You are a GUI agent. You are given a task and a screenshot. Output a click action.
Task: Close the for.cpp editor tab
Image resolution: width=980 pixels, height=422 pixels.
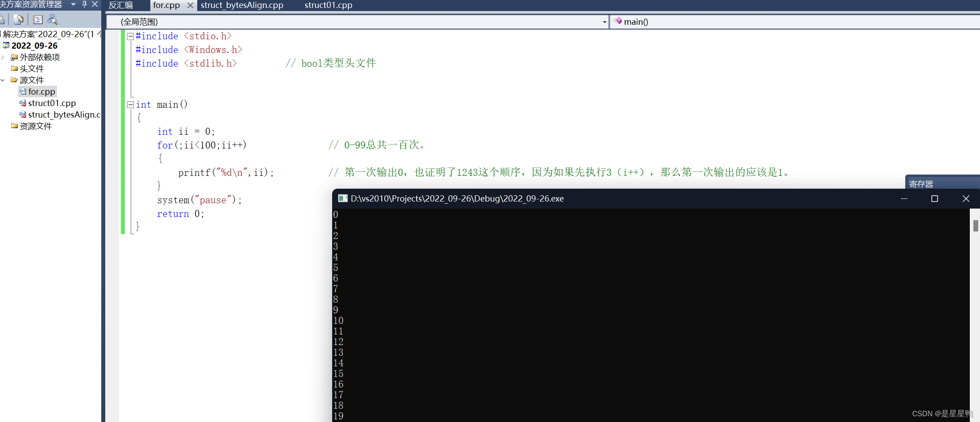(x=190, y=5)
